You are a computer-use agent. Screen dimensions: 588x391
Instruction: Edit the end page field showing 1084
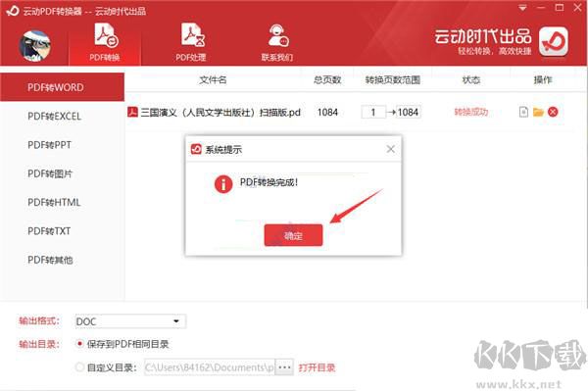(x=409, y=112)
